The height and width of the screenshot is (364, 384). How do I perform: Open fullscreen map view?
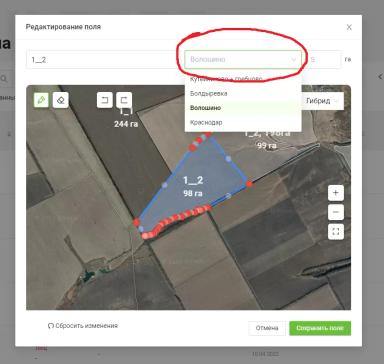pos(336,231)
